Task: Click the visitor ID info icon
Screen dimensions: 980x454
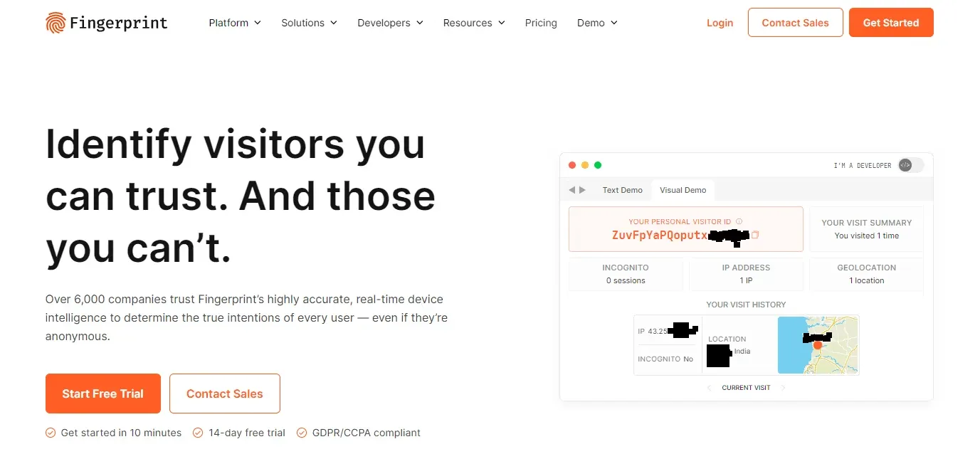Action: (739, 221)
